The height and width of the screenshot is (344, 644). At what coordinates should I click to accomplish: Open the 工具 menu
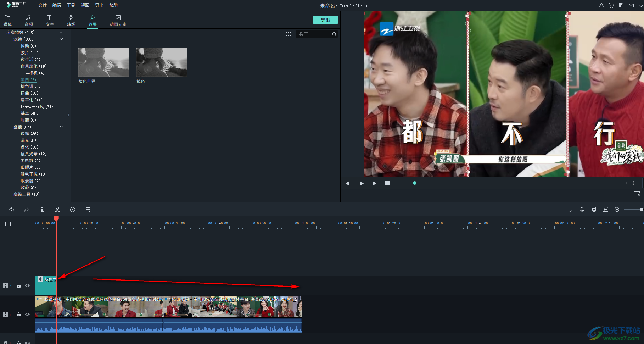pos(71,5)
